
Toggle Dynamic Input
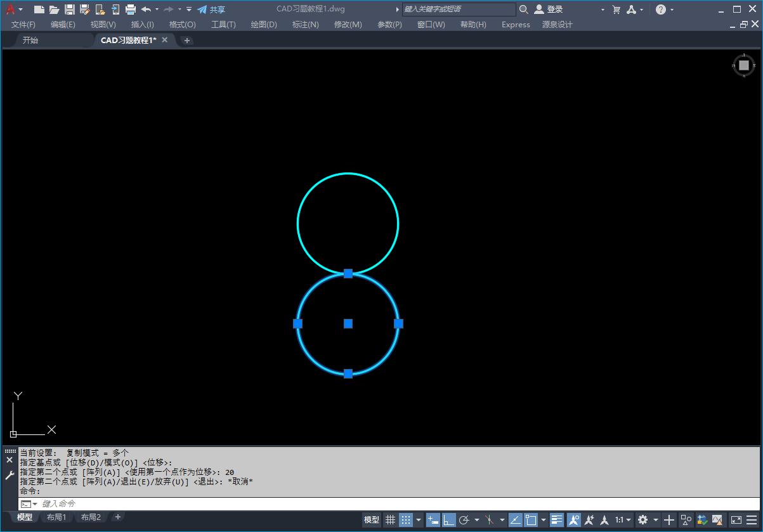[x=433, y=520]
